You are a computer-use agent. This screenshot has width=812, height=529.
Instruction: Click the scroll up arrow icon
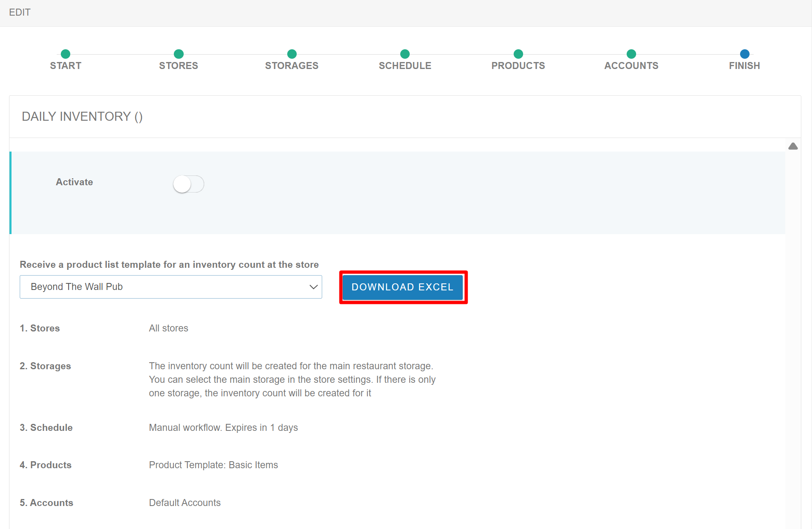coord(793,146)
